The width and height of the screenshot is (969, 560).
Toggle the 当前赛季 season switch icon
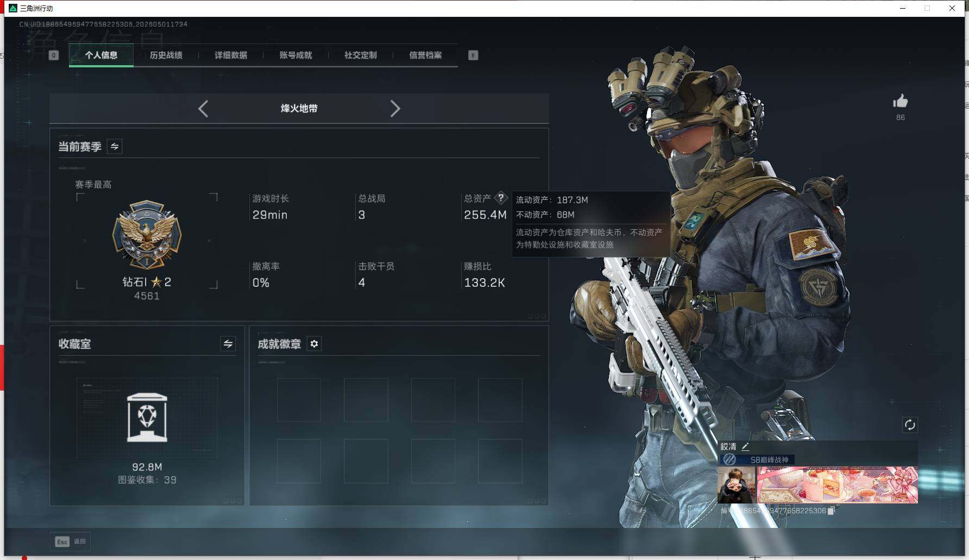pos(115,146)
